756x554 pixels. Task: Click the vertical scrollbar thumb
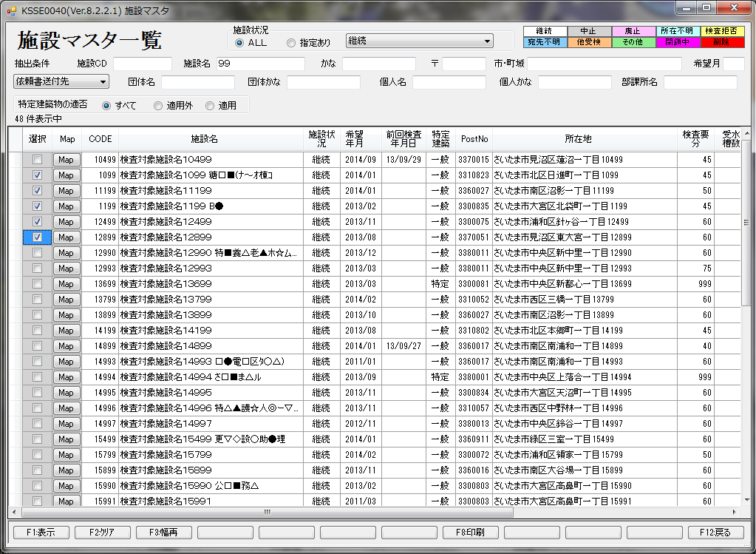coord(746,223)
